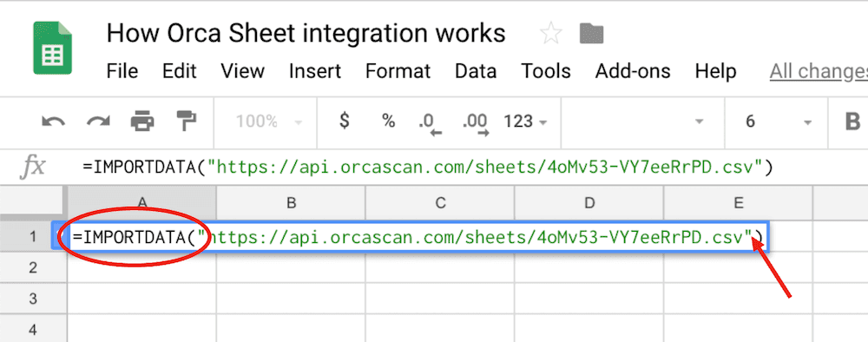Screen dimensions: 868x342
Task: Decrease decimal places
Action: [431, 123]
